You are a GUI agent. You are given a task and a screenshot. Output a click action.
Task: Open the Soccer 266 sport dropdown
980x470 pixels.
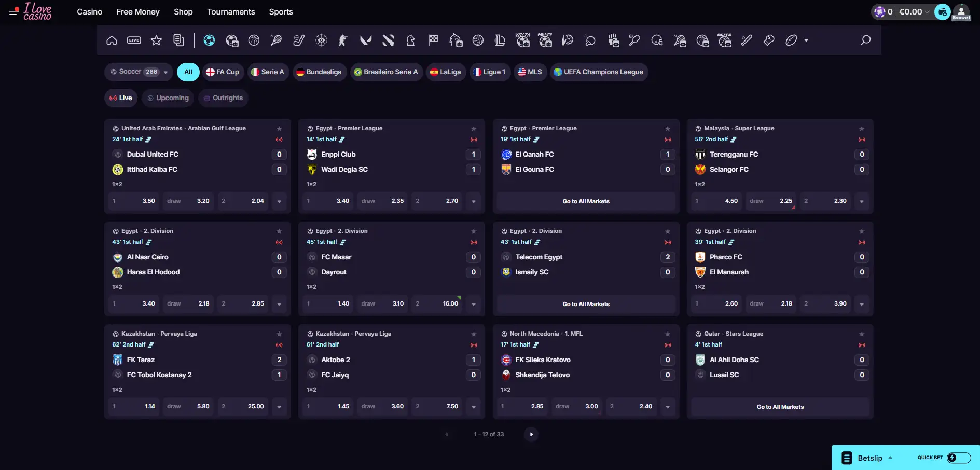(x=139, y=72)
